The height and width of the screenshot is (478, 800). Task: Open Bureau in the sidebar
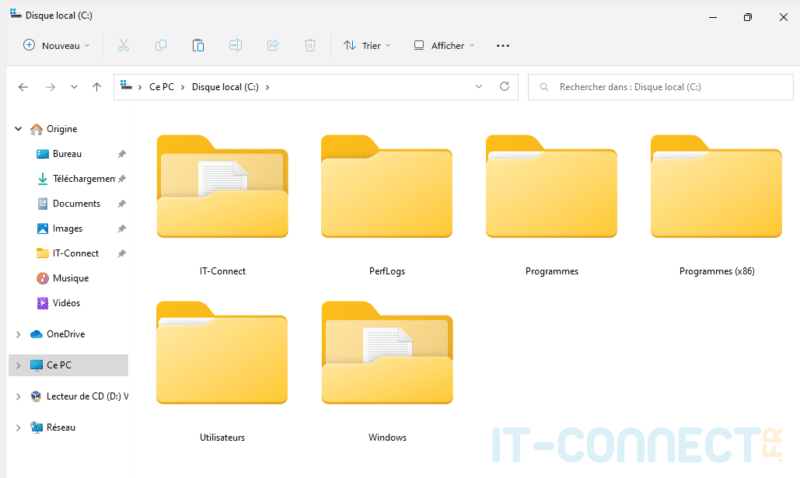[67, 154]
